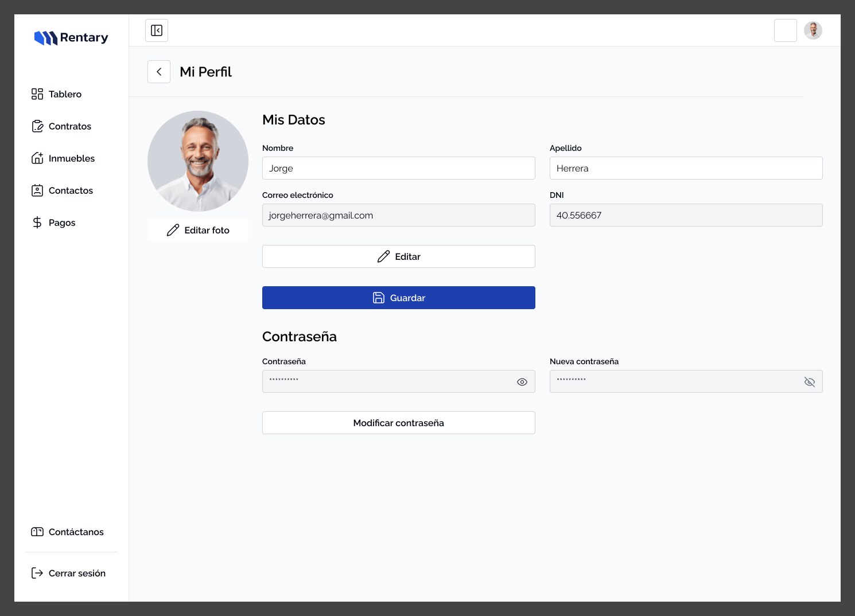
Task: Click the Mi Perfil page title
Action: point(206,72)
